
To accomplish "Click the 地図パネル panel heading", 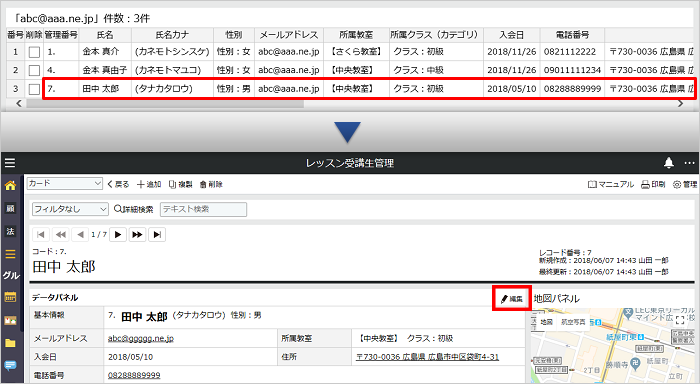I will click(x=557, y=299).
